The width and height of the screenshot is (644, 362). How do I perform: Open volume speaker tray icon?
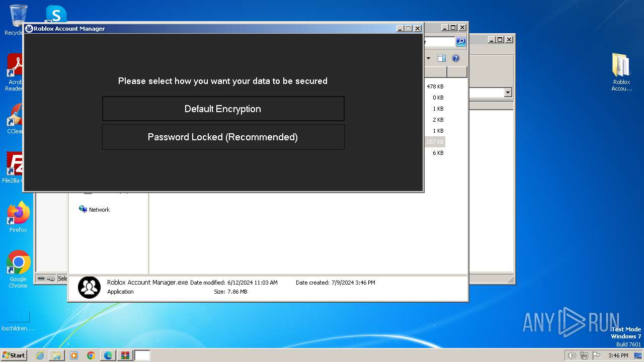click(572, 355)
